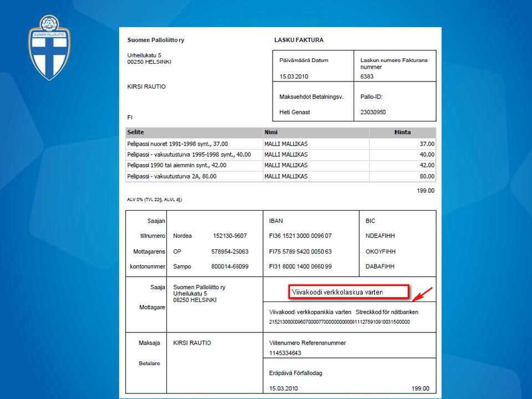Screen dimensions: 532x399
Task: Click the price '42.00' in Hinta column
Action: 427,165
